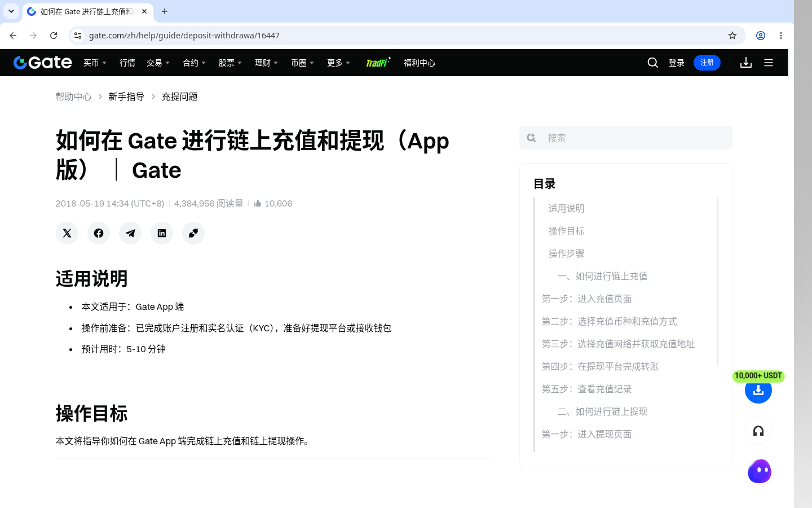View site information icon in address bar

point(78,36)
